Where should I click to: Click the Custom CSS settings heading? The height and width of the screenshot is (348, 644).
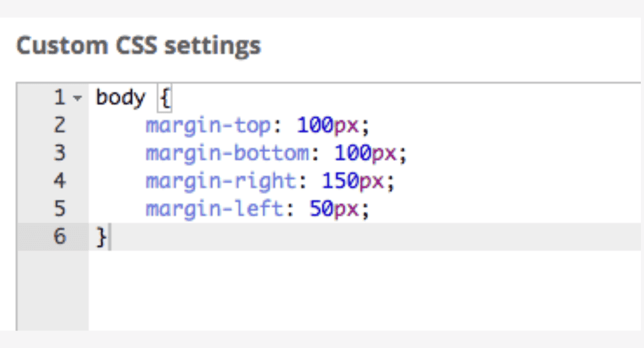[138, 46]
